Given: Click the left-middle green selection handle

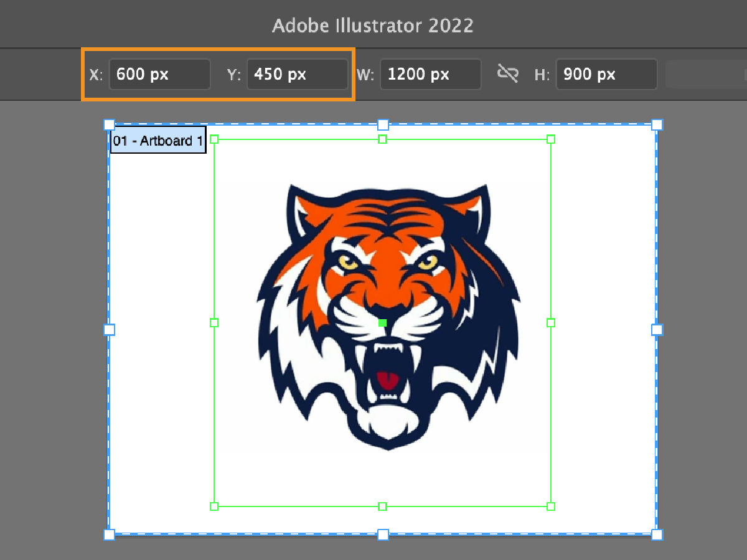Looking at the screenshot, I should [x=214, y=323].
